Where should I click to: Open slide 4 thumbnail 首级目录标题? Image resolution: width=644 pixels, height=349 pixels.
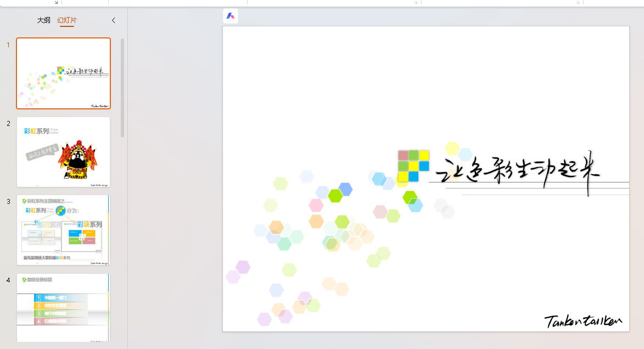[63, 307]
